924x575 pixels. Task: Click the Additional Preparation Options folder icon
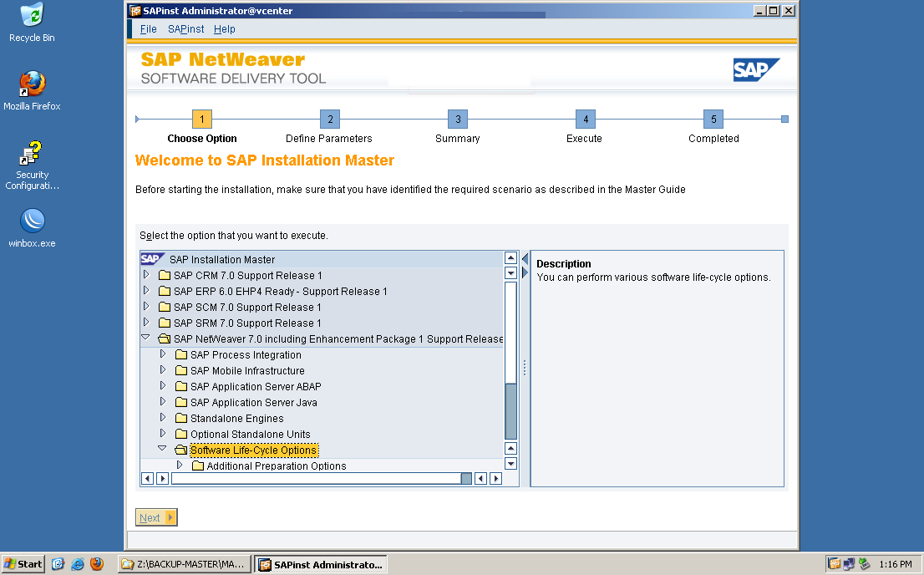click(197, 466)
